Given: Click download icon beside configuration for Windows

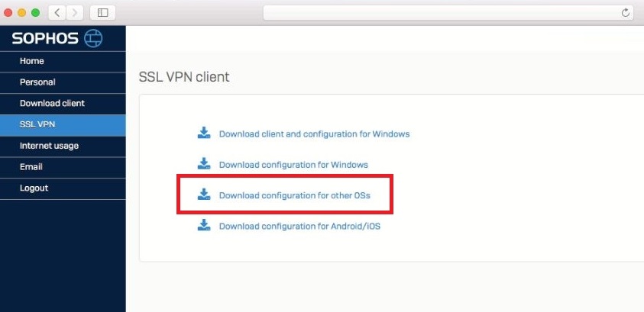Looking at the screenshot, I should coord(204,163).
